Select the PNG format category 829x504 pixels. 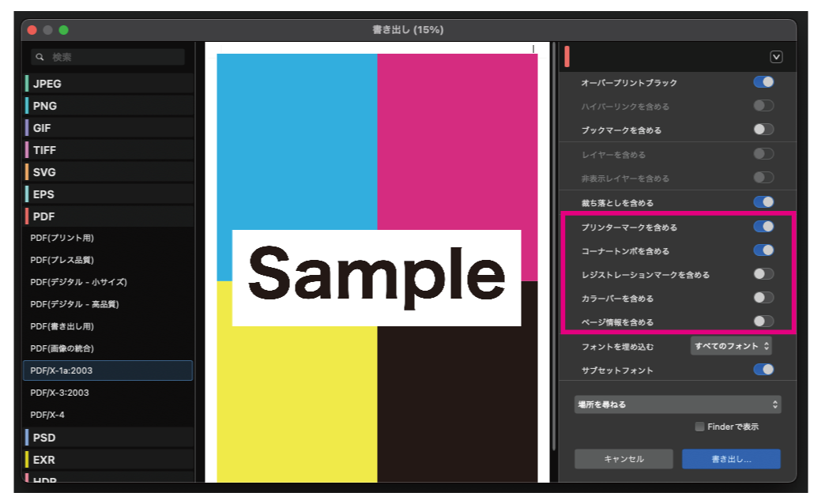tap(45, 106)
